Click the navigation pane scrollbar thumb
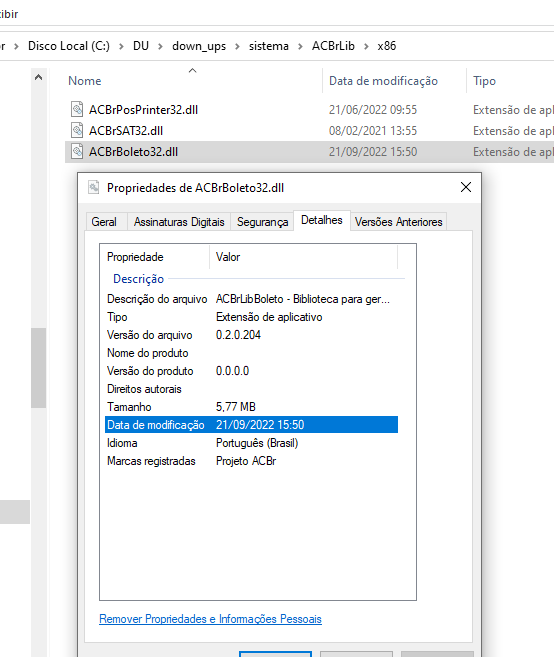554x657 pixels. (x=38, y=367)
